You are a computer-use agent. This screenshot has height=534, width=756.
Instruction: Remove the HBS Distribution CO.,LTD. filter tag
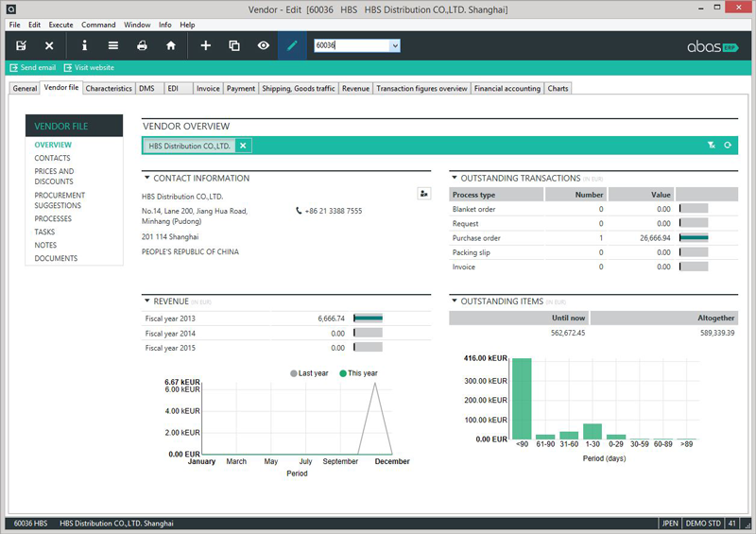click(243, 146)
